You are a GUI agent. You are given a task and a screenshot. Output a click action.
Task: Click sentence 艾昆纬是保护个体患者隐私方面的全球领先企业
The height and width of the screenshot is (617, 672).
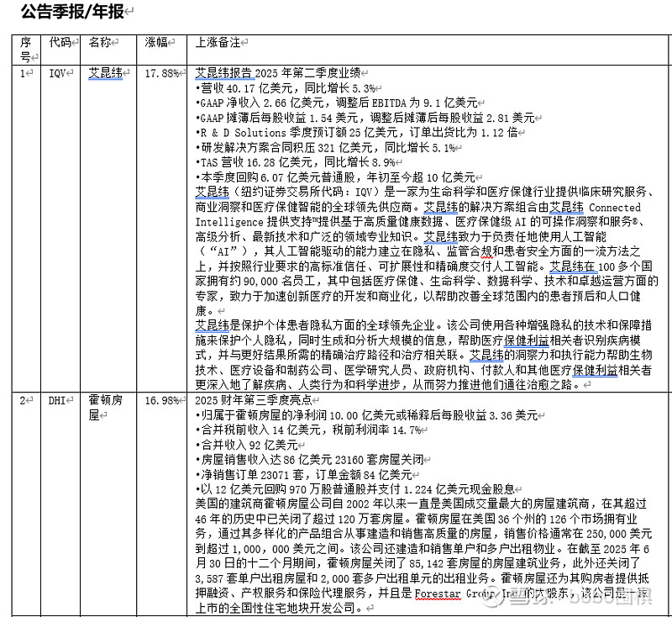(315, 325)
